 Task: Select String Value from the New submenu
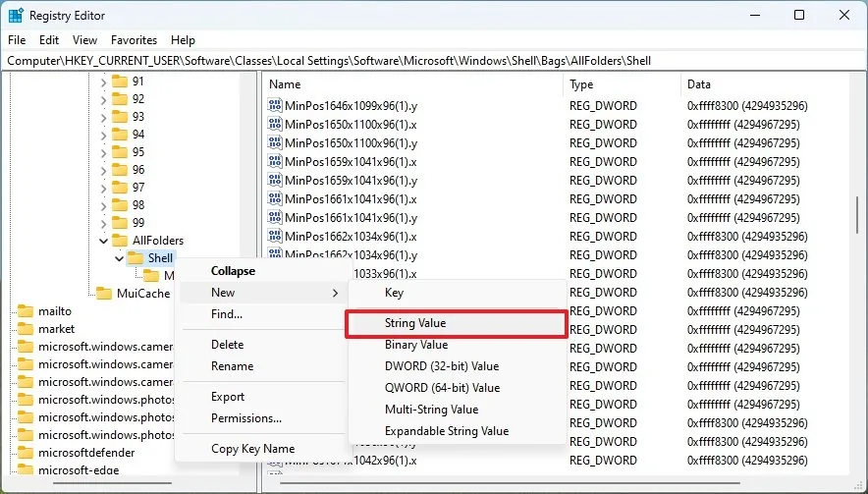point(458,323)
